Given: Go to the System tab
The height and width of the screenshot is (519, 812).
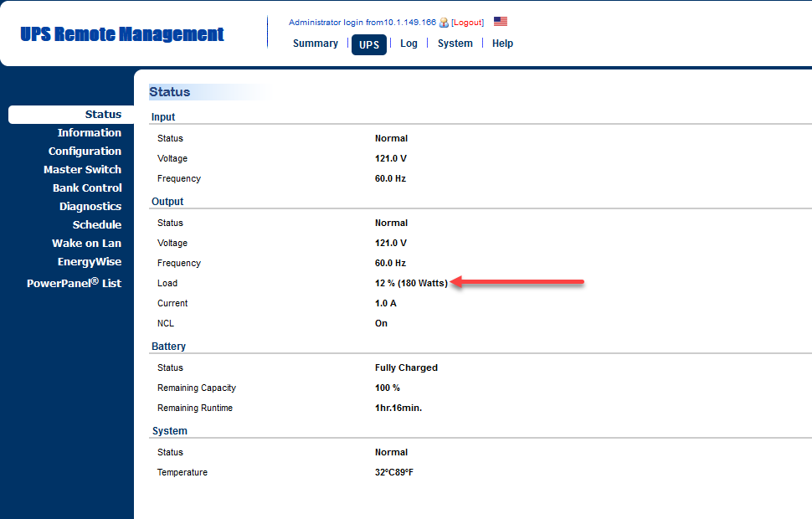Looking at the screenshot, I should click(455, 44).
